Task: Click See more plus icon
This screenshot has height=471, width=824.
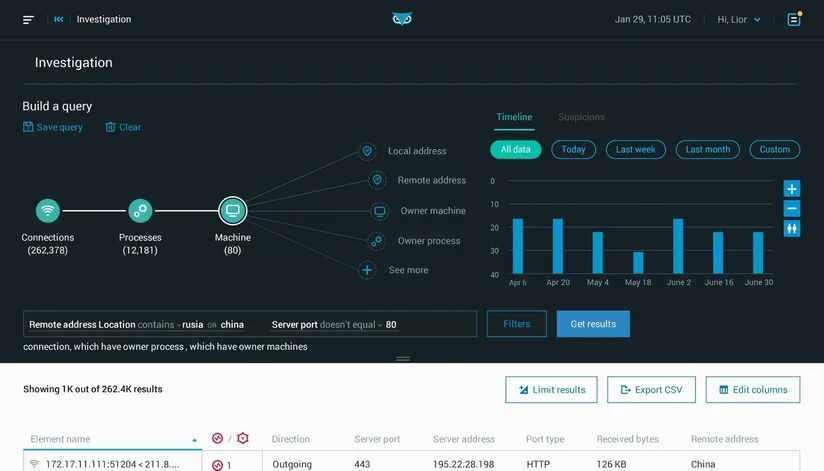Action: tap(367, 270)
